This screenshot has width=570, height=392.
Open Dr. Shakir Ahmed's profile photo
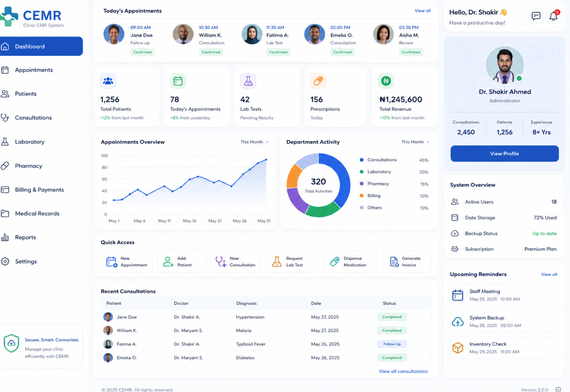(505, 65)
